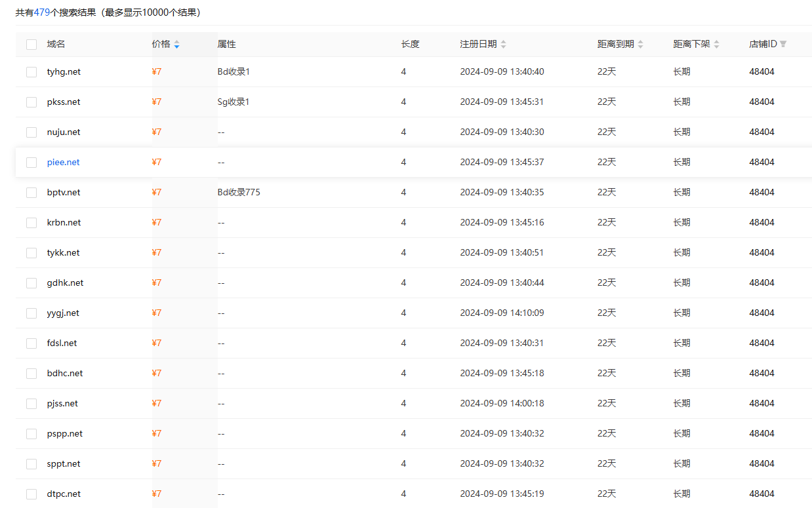Click the 距离下架 sort arrows icon
The image size is (812, 508).
[x=716, y=45]
